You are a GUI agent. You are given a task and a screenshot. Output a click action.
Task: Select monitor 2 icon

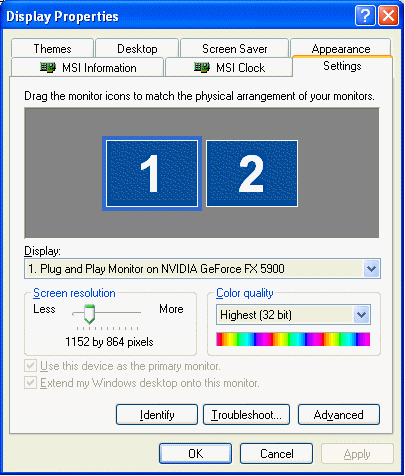252,173
